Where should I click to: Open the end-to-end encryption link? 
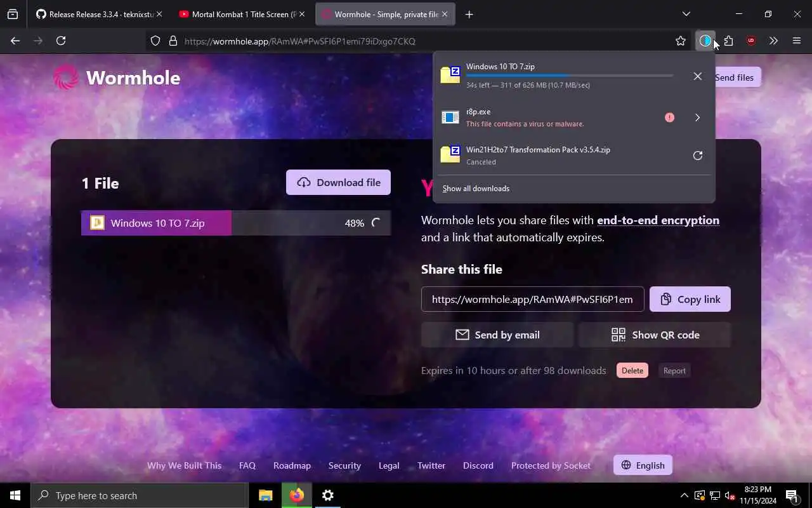click(658, 220)
